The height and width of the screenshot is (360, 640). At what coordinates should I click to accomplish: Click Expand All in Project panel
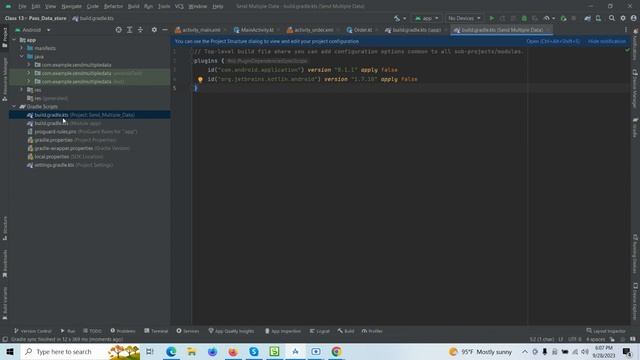click(129, 30)
